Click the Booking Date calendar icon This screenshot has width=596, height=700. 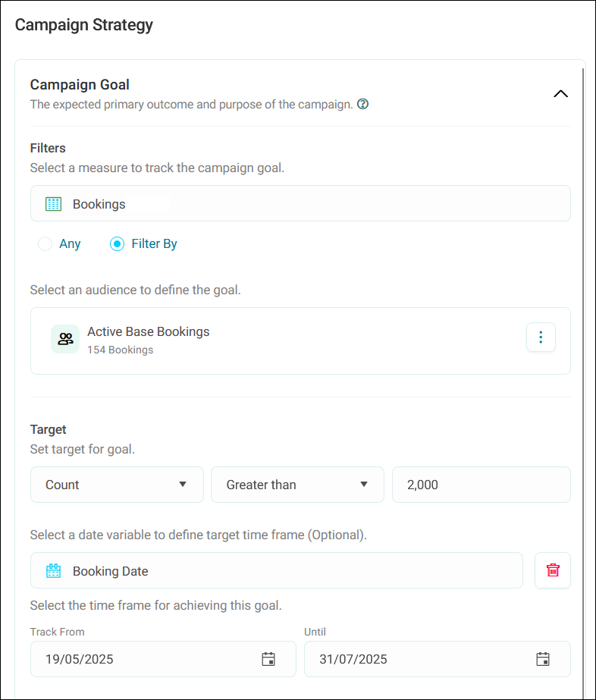(54, 571)
